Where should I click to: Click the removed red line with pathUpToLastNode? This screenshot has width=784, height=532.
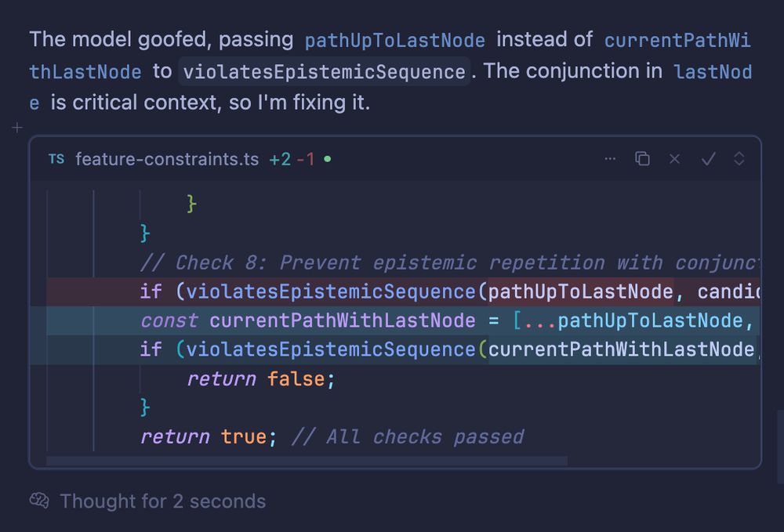click(x=402, y=291)
